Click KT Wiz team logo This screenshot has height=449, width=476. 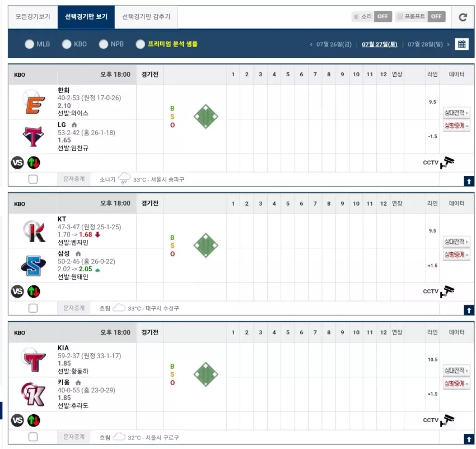point(34,232)
